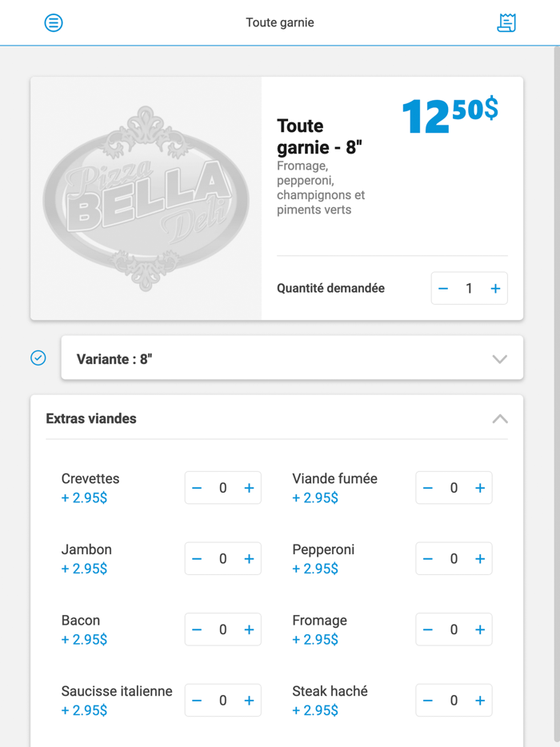Remove a Jambon extra with its minus icon
Viewport: 560px width, 747px height.
[x=196, y=558]
